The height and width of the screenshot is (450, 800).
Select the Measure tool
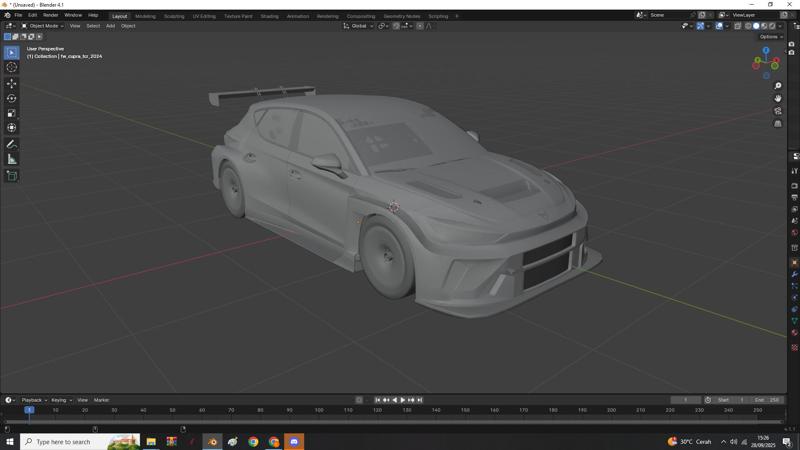coord(12,160)
